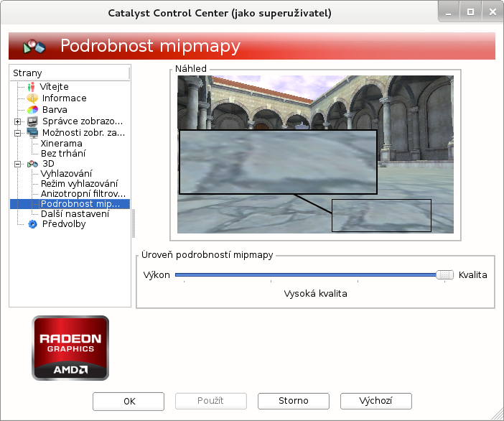Open the Vítejte page
This screenshot has width=504, height=421.
tap(54, 87)
